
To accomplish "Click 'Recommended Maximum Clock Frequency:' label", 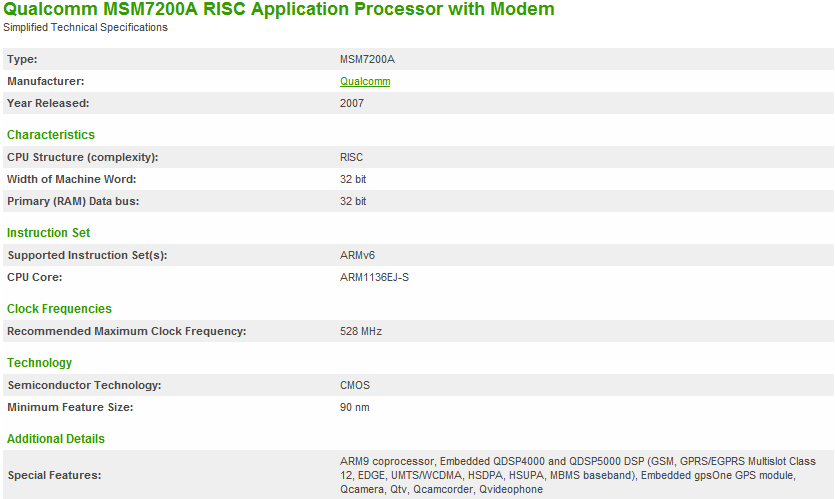I will coord(127,331).
